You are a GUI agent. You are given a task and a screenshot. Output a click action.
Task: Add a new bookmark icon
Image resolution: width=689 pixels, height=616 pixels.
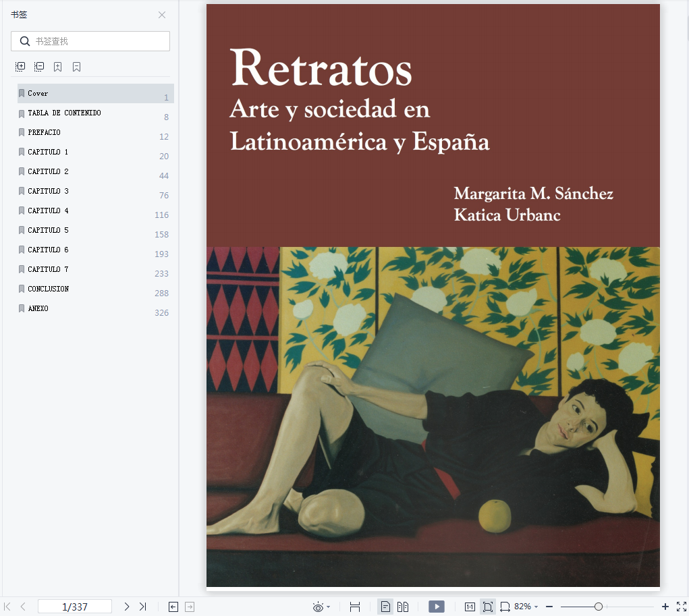click(x=57, y=67)
